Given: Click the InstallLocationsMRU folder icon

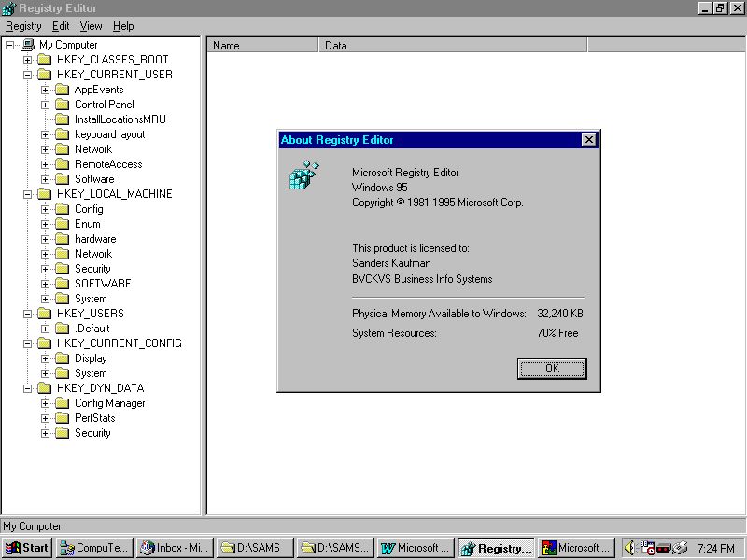Looking at the screenshot, I should point(63,119).
